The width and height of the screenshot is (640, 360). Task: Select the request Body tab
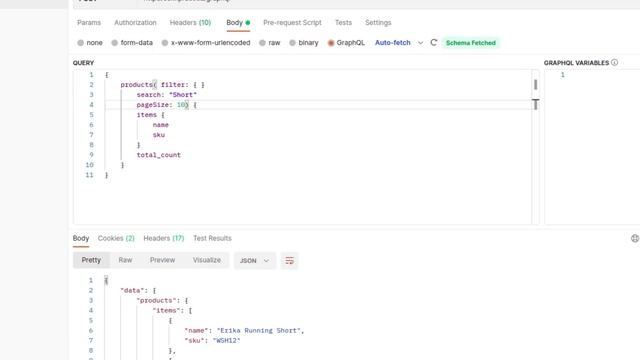[238, 22]
